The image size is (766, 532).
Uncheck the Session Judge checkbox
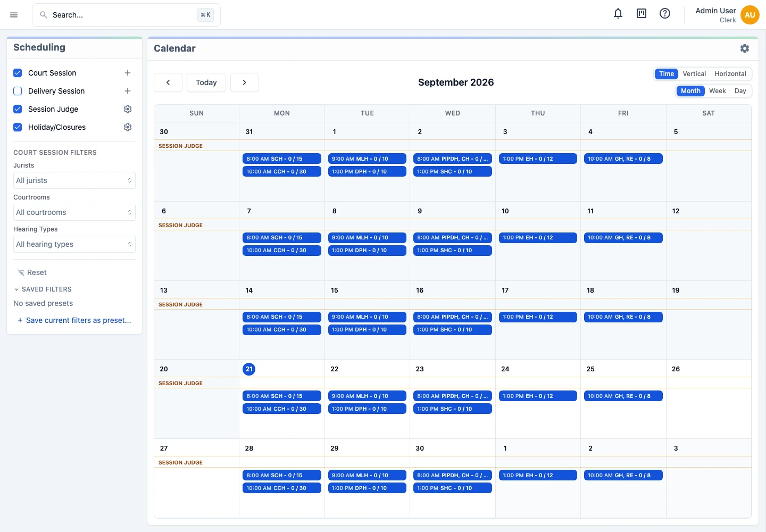18,109
